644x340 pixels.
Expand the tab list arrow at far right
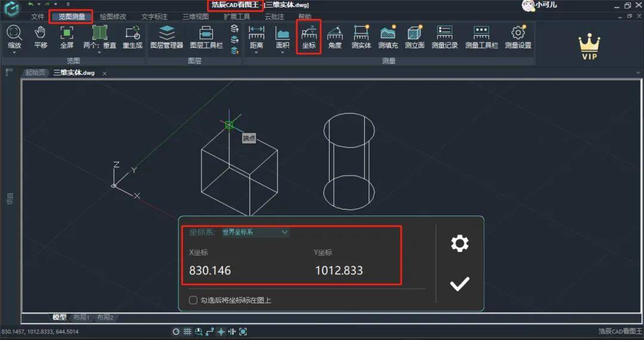coord(638,73)
